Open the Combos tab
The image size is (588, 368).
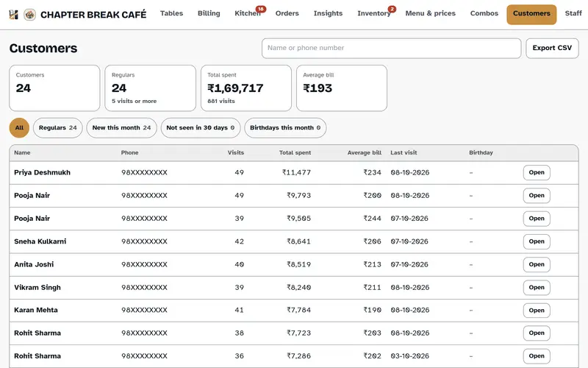click(484, 13)
